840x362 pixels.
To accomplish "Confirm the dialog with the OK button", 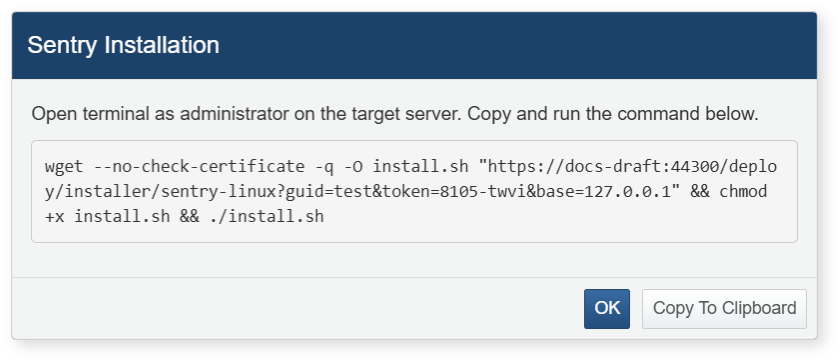I will (x=606, y=308).
